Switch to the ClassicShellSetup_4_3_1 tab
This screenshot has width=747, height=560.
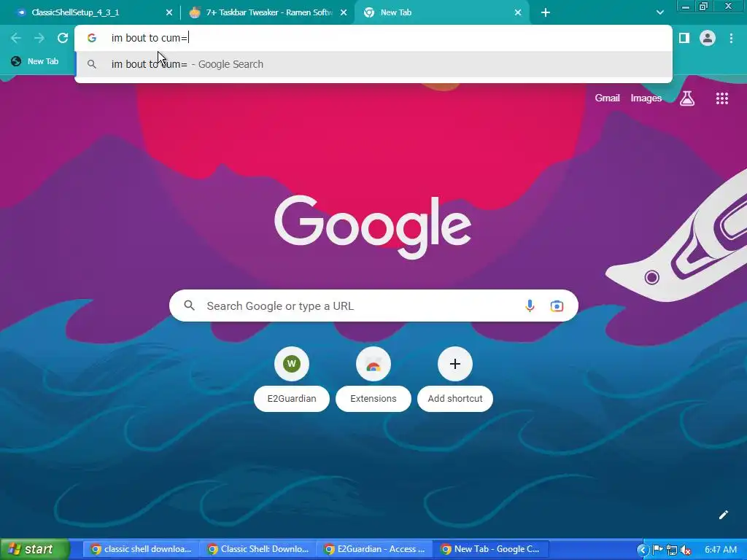[x=89, y=13]
